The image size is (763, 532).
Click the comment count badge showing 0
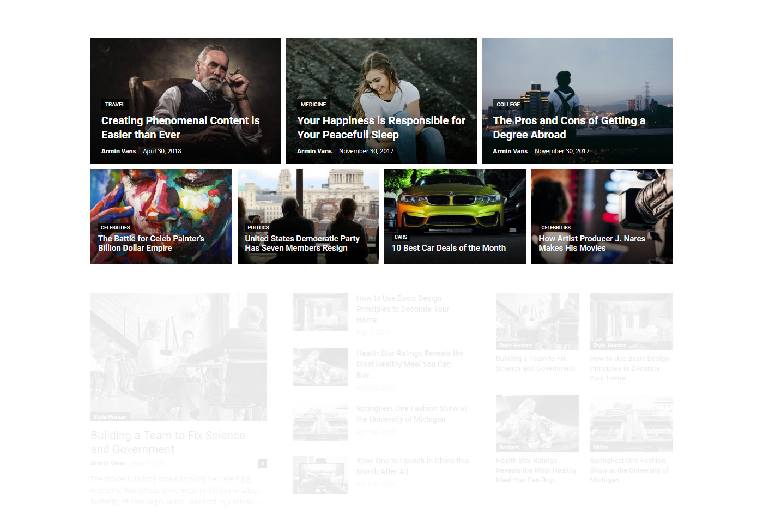pos(262,463)
